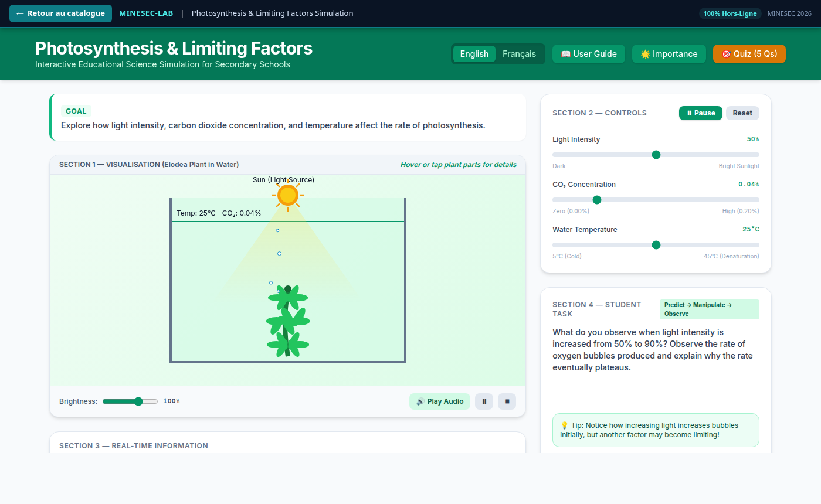Click the tip about increasing light
The image size is (821, 504).
(x=656, y=430)
